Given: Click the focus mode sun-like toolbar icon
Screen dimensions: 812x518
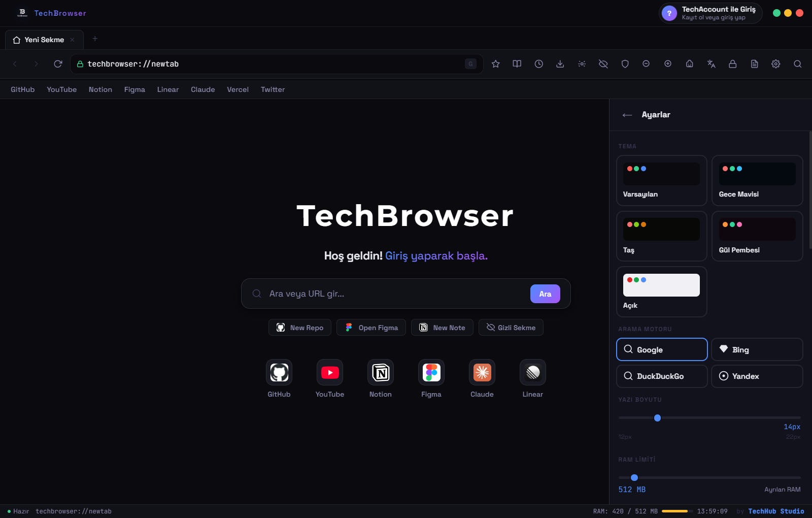Looking at the screenshot, I should coord(582,64).
